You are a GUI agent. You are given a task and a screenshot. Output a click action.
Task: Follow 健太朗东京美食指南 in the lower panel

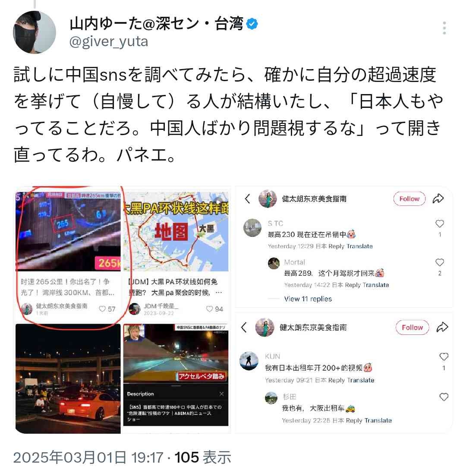(x=412, y=327)
